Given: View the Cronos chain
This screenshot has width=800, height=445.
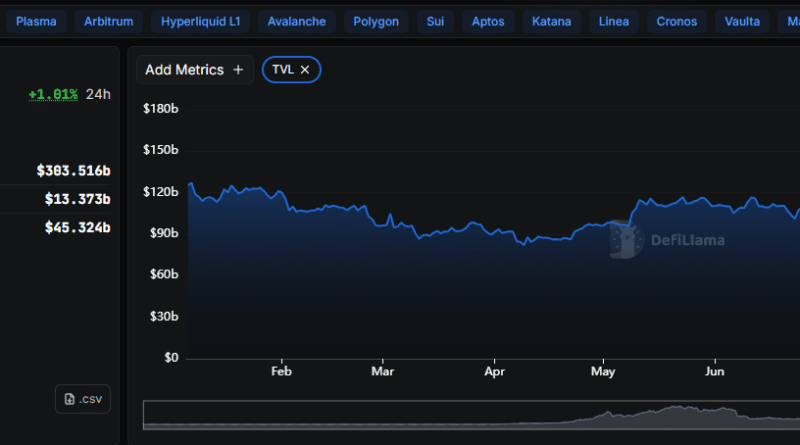Looking at the screenshot, I should click(x=677, y=21).
